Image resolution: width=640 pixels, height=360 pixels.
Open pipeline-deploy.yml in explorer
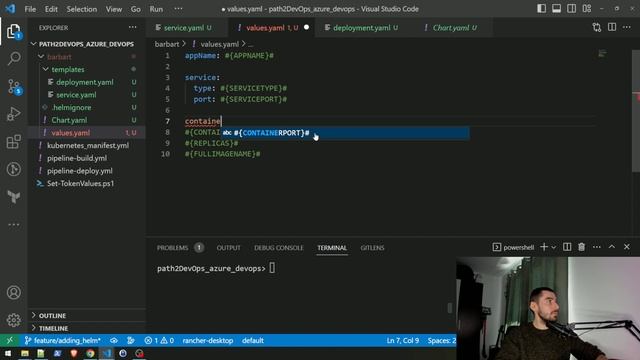pyautogui.click(x=80, y=171)
